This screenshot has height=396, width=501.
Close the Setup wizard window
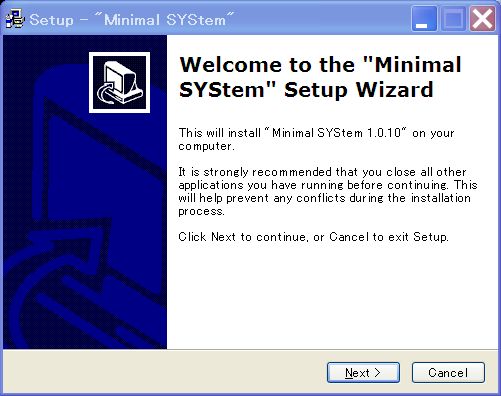click(482, 19)
